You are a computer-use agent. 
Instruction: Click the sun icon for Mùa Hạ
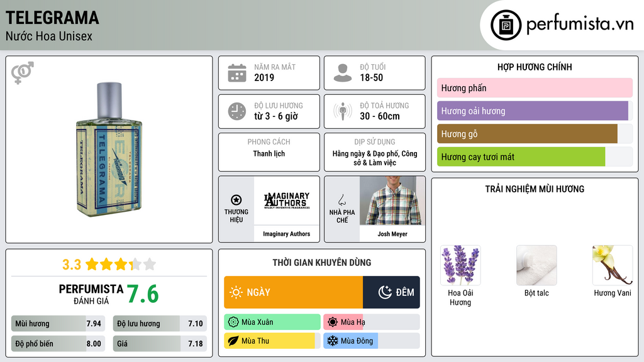point(333,322)
